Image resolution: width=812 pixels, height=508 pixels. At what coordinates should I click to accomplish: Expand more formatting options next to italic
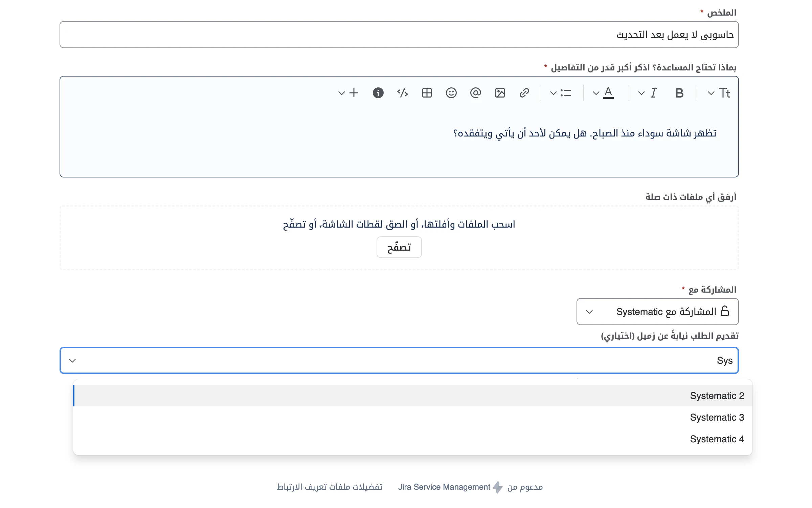(x=641, y=93)
